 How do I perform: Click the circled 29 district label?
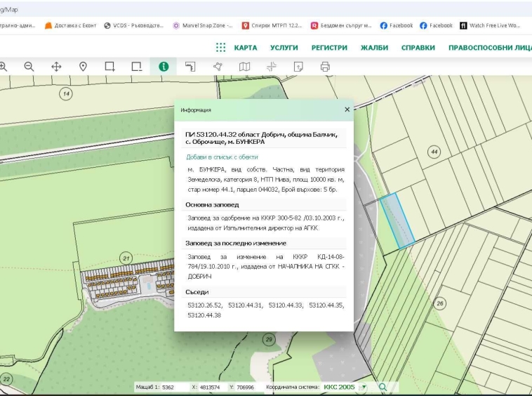269,339
